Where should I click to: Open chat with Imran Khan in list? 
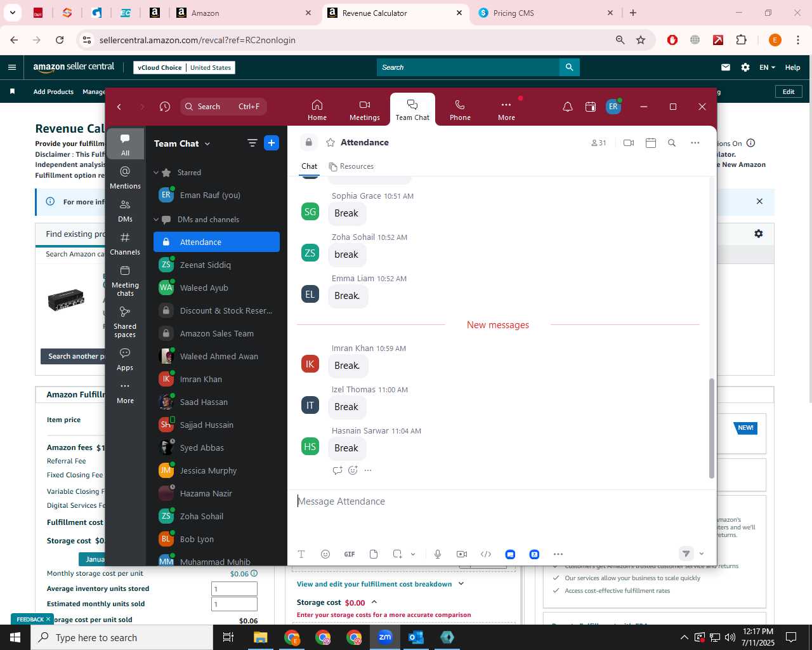point(216,379)
